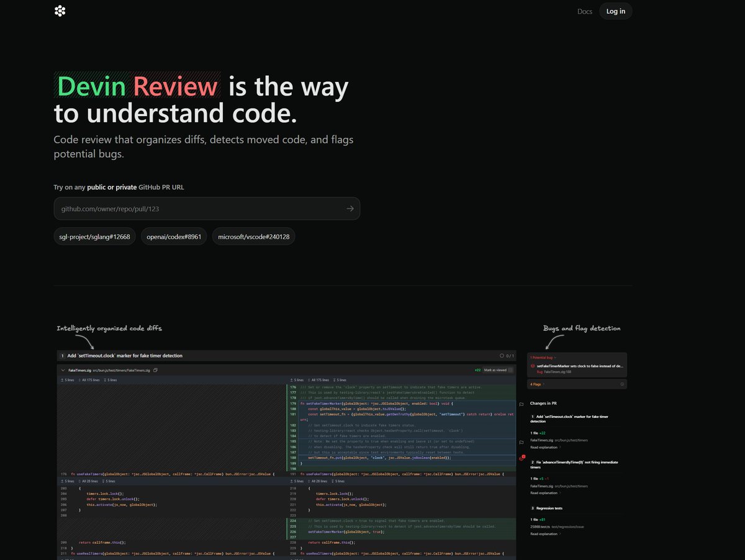Select change 3 Regression tests
The width and height of the screenshot is (745, 560).
pos(547,508)
